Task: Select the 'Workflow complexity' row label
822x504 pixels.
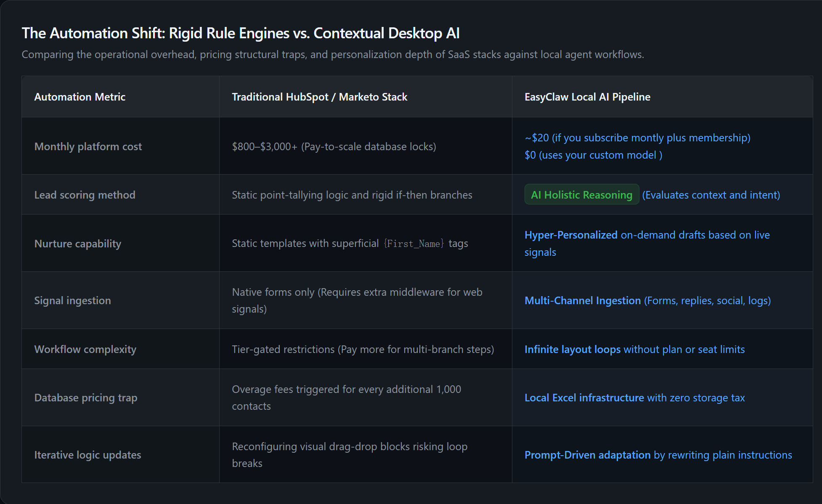Action: (85, 349)
